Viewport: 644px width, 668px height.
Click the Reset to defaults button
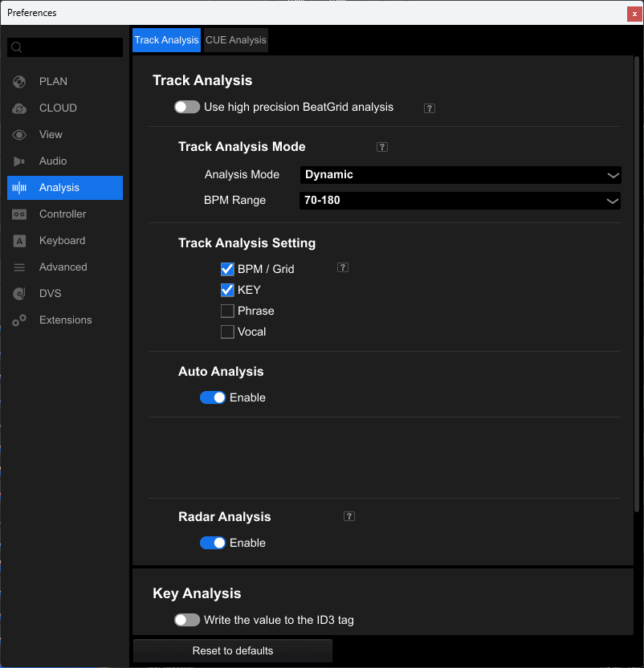click(x=233, y=650)
